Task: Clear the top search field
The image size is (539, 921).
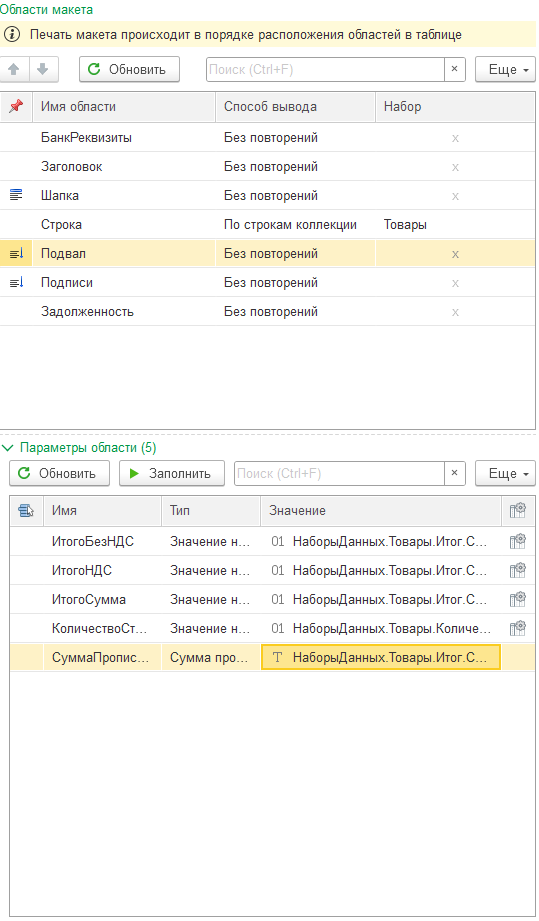Action: (454, 69)
